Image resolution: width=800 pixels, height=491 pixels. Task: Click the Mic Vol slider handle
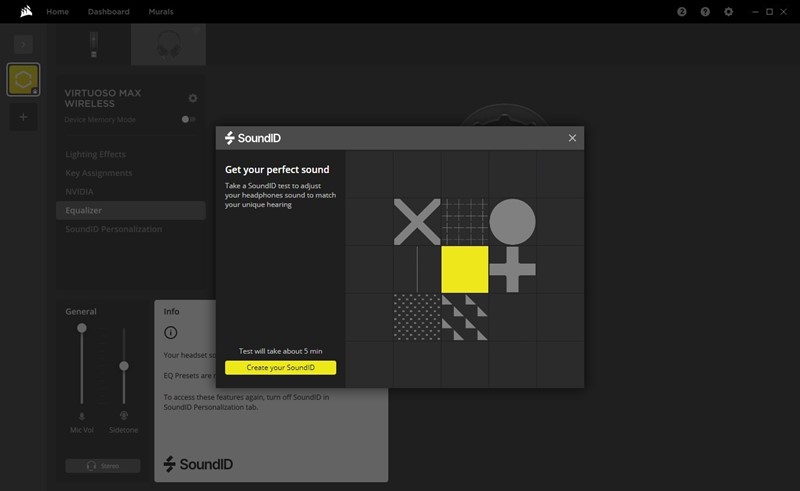pos(82,328)
